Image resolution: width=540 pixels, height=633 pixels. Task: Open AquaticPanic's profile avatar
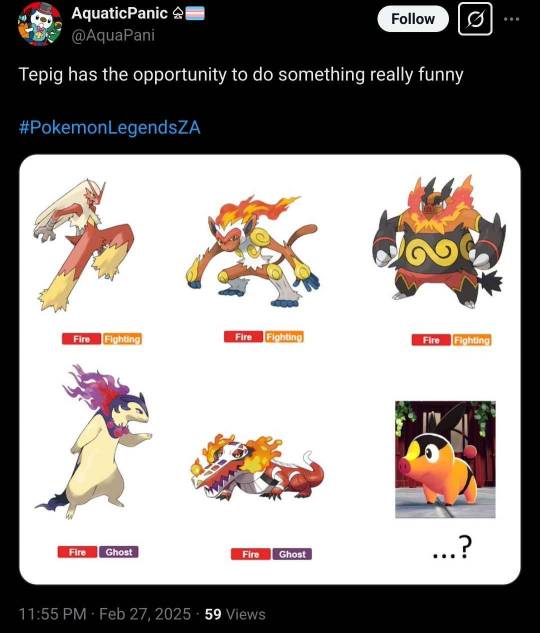point(40,23)
